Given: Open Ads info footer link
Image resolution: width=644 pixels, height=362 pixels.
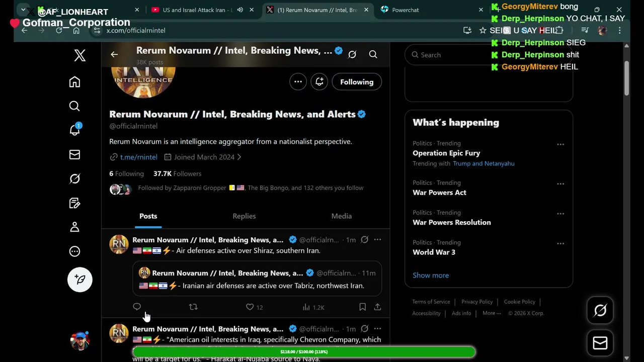Looking at the screenshot, I should 461,313.
